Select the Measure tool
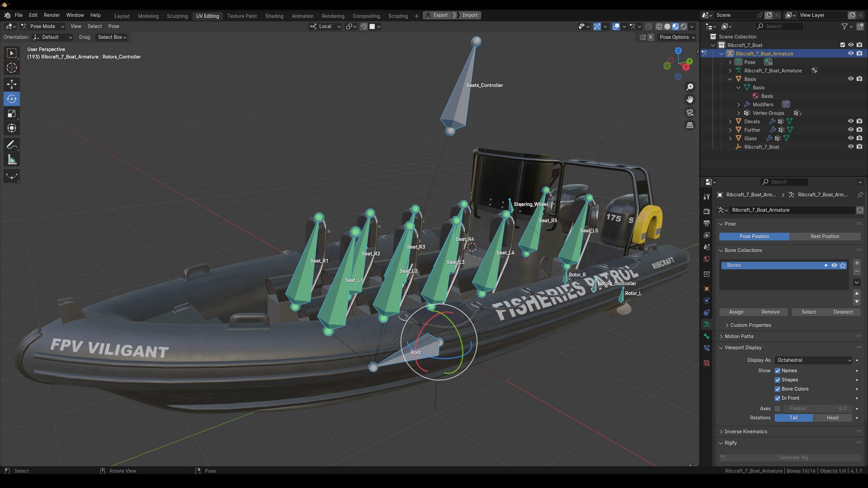This screenshot has height=488, width=868. (x=12, y=160)
